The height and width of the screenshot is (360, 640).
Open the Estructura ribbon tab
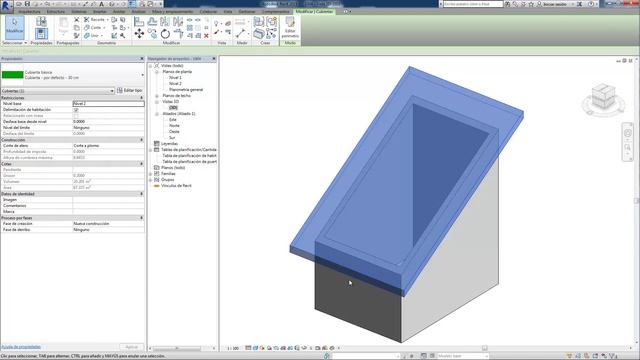pos(56,12)
